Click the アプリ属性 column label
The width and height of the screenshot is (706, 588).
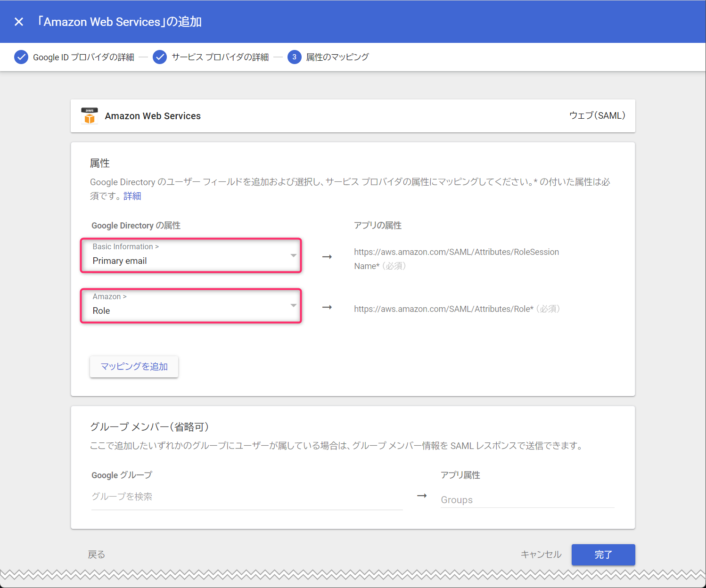[x=460, y=475]
